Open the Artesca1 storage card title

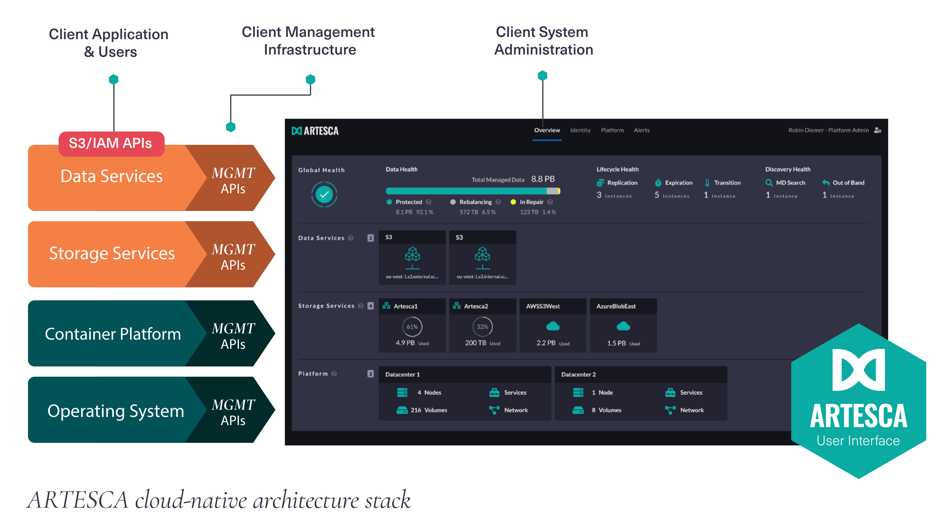(x=405, y=306)
